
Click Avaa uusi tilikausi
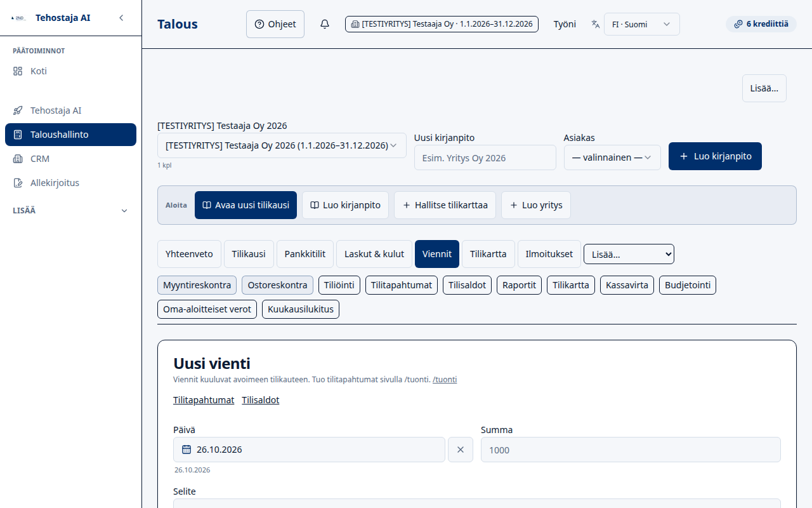[x=246, y=205]
